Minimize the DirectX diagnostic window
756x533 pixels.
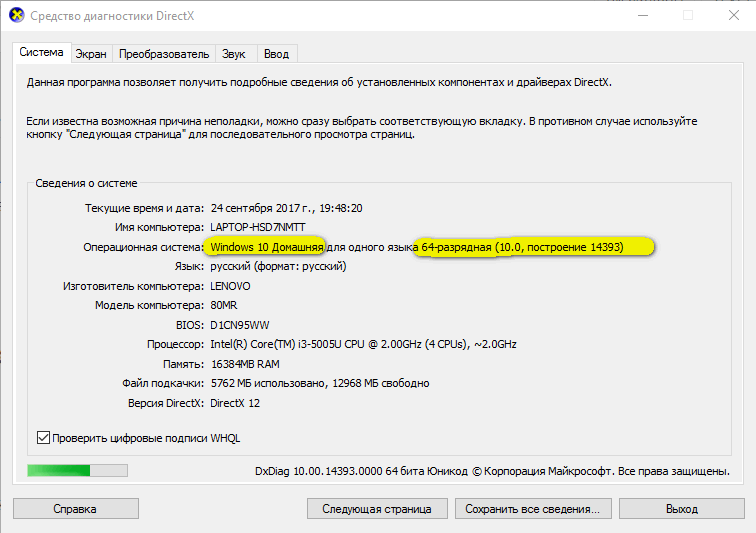[643, 15]
